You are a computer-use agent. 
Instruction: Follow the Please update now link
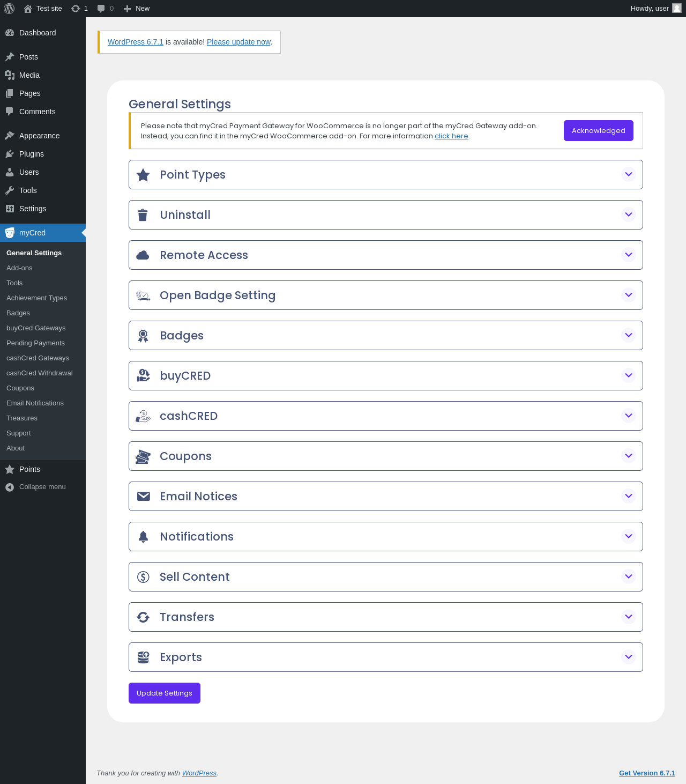[x=238, y=42]
